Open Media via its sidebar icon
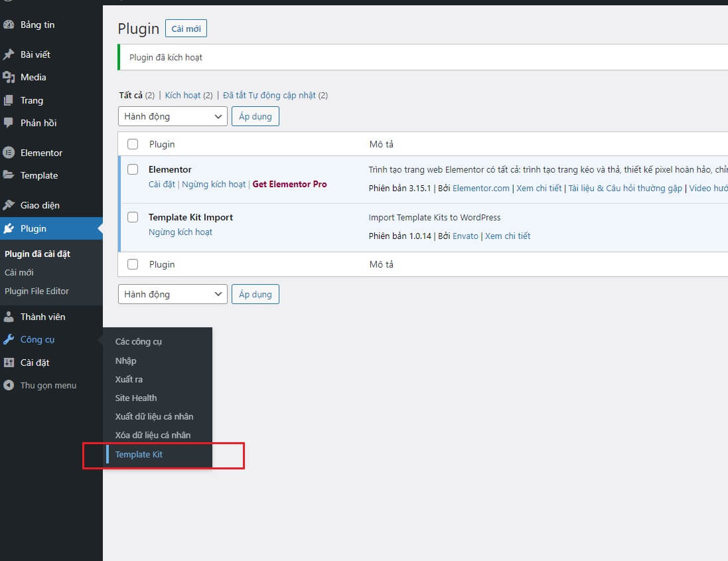This screenshot has height=561, width=728. click(9, 78)
